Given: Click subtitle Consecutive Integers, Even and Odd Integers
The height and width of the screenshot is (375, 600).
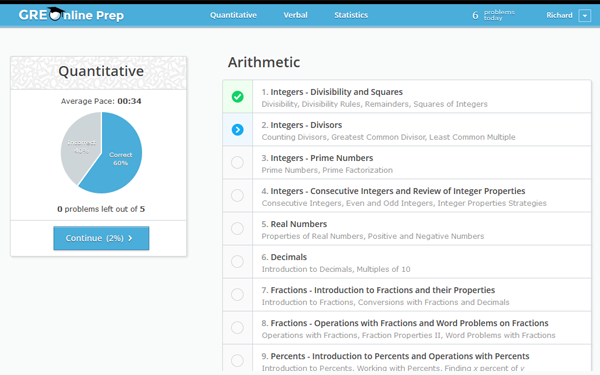Looking at the screenshot, I should [x=404, y=203].
